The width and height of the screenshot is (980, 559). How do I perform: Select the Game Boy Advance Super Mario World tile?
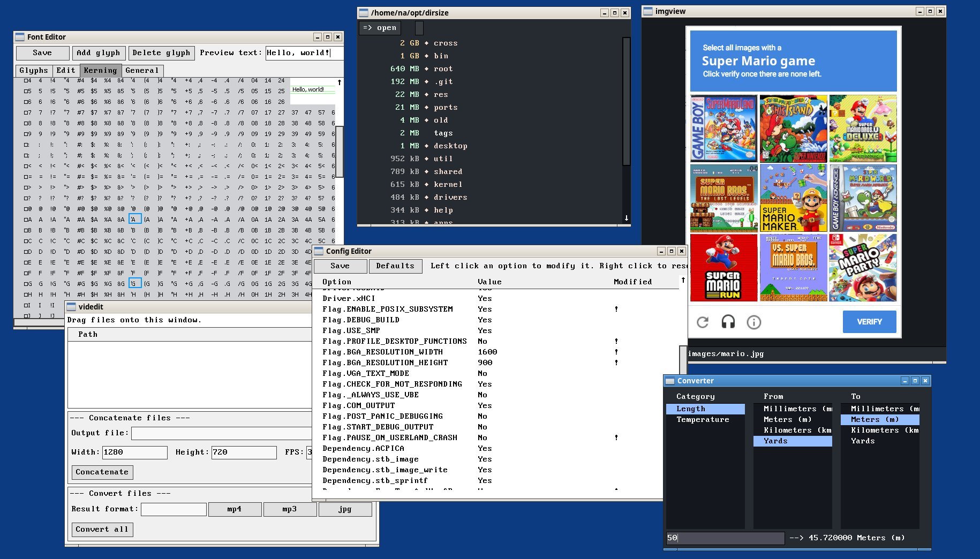pyautogui.click(x=863, y=198)
